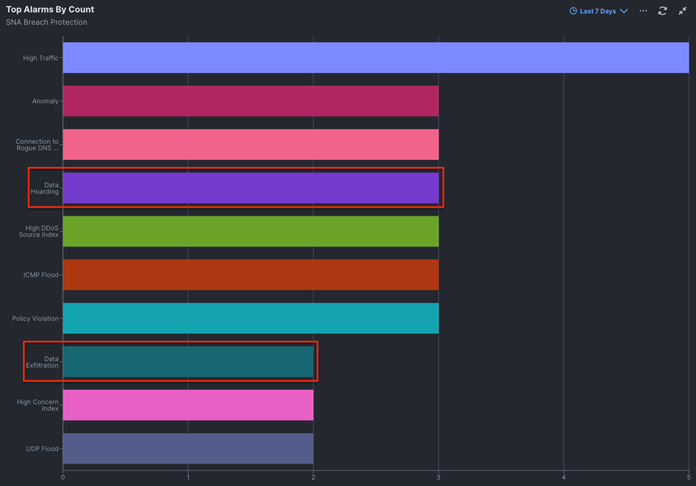Collapse the widget with the minimize arrows icon
This screenshot has height=486, width=696.
(x=682, y=11)
